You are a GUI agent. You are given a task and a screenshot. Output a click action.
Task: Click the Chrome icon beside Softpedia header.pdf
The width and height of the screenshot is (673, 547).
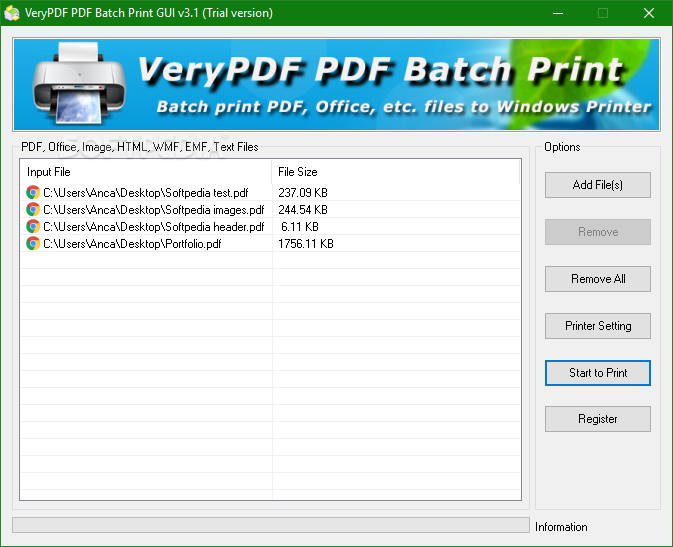coord(33,226)
